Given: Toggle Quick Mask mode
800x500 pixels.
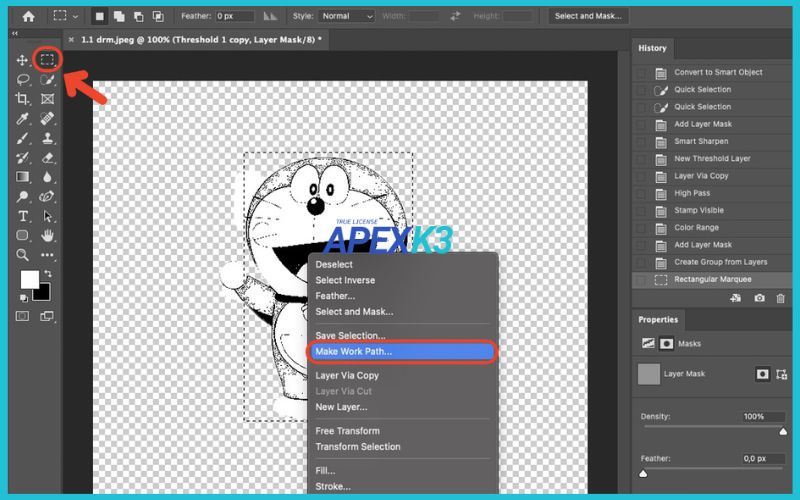Looking at the screenshot, I should [x=22, y=316].
